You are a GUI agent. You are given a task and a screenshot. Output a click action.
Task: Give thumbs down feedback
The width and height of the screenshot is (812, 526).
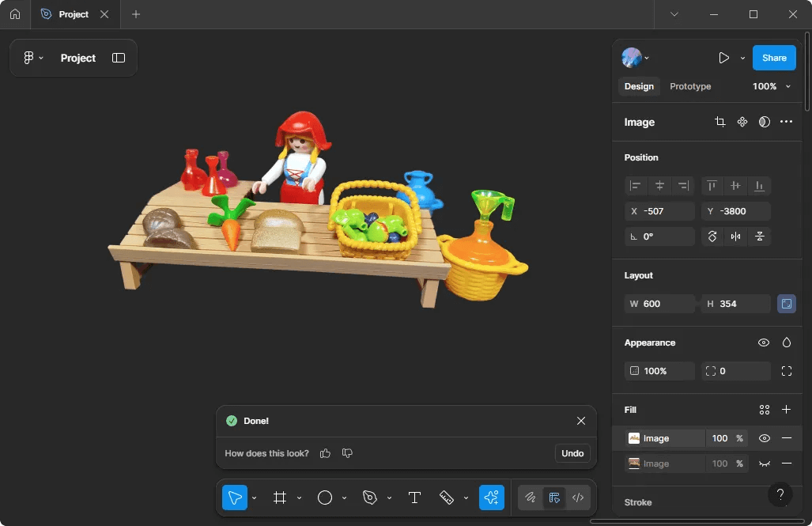(347, 453)
